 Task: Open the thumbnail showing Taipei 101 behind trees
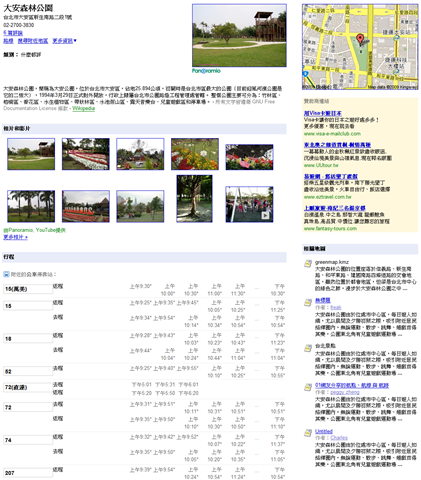point(140,206)
